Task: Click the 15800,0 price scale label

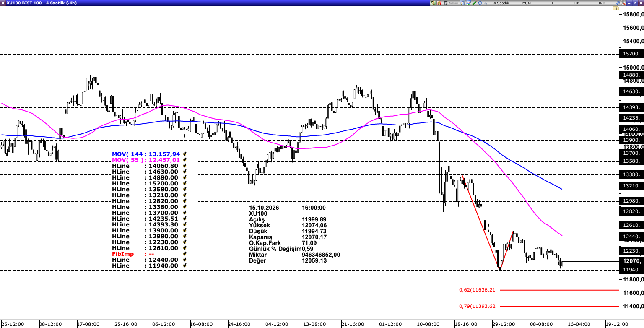Action: [633, 14]
